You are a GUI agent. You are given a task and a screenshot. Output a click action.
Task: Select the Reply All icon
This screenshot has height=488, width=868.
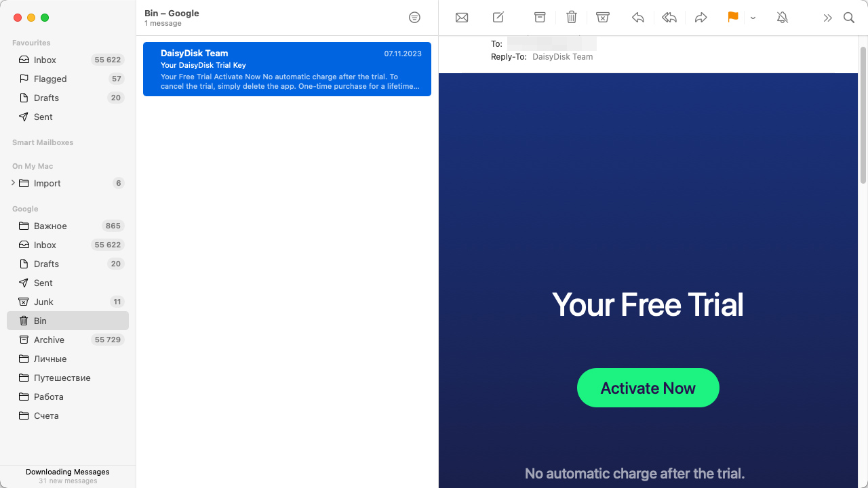click(669, 18)
